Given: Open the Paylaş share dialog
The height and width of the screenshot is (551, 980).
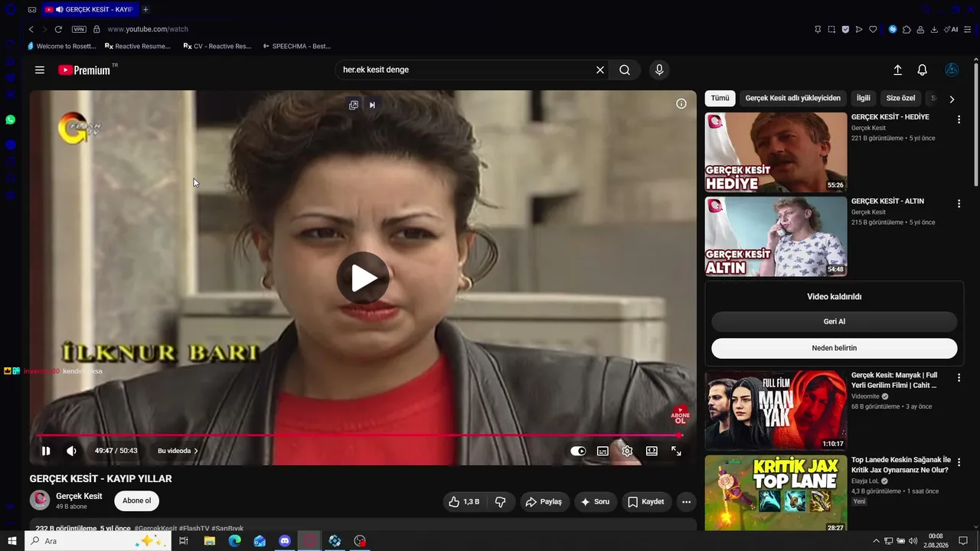Looking at the screenshot, I should 544,502.
